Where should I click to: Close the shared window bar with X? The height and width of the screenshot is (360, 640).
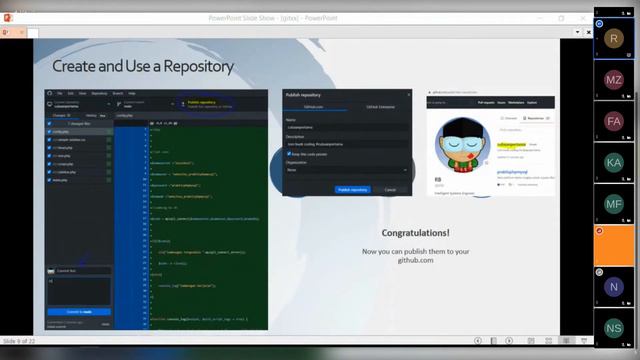(588, 32)
